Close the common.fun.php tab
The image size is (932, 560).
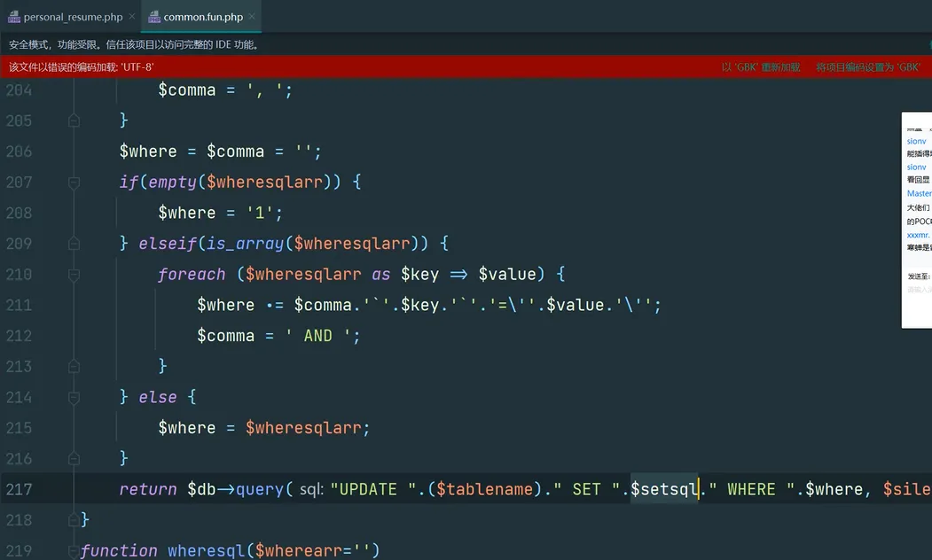coord(253,17)
